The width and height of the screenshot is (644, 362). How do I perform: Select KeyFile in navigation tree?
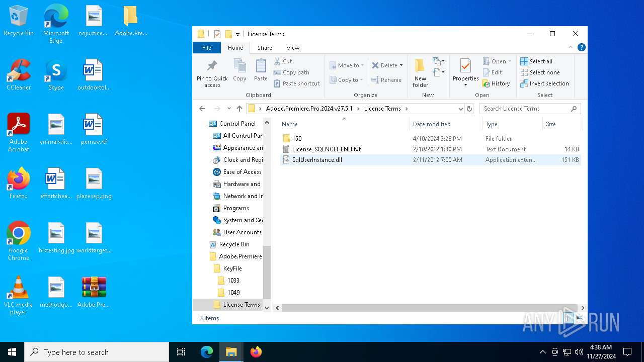232,268
